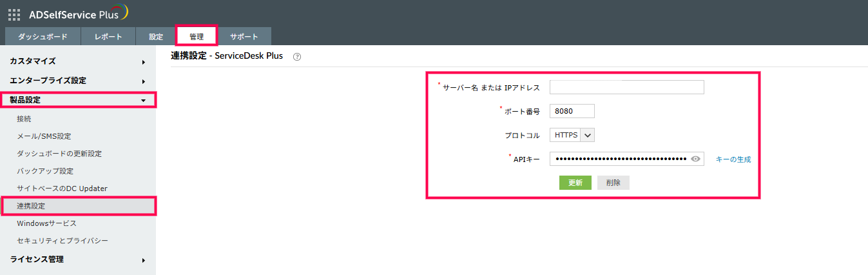This screenshot has height=275, width=868.
Task: Click the 削除 button
Action: coord(613,183)
